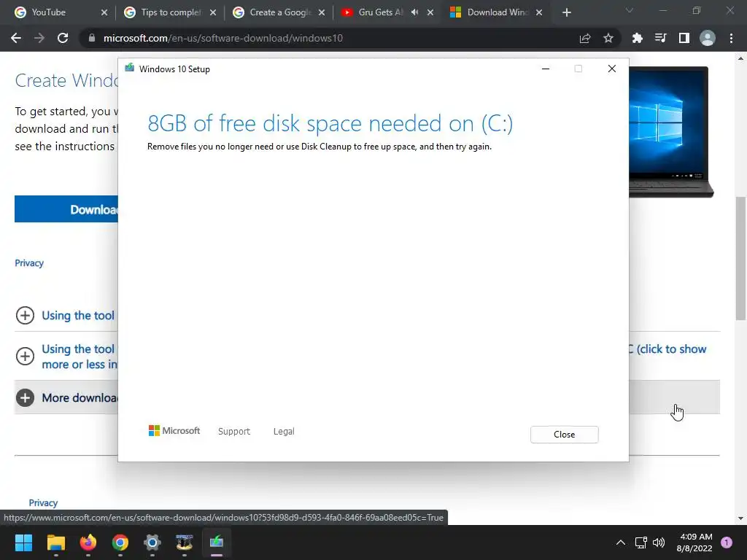Open Settings gear in the taskbar
The width and height of the screenshot is (747, 560).
pyautogui.click(x=152, y=542)
